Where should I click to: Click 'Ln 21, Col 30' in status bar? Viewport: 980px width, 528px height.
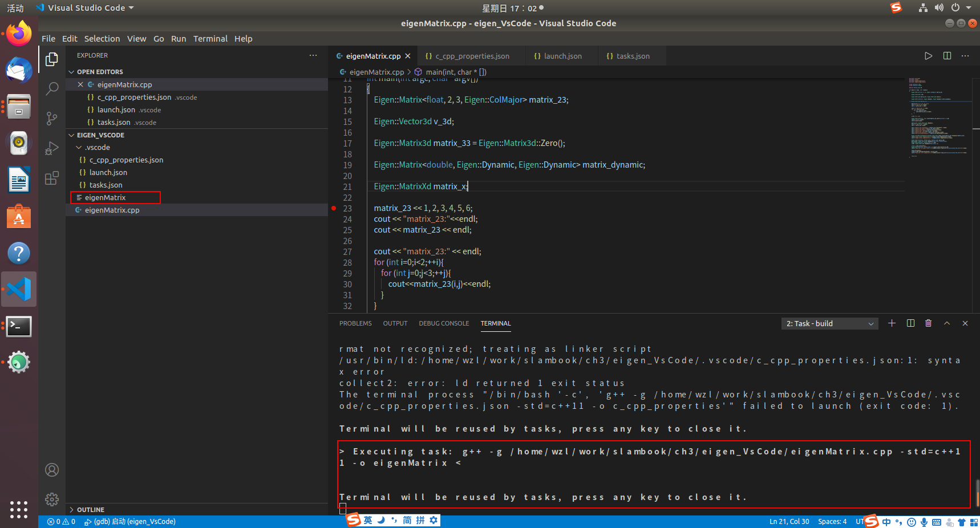(x=789, y=521)
